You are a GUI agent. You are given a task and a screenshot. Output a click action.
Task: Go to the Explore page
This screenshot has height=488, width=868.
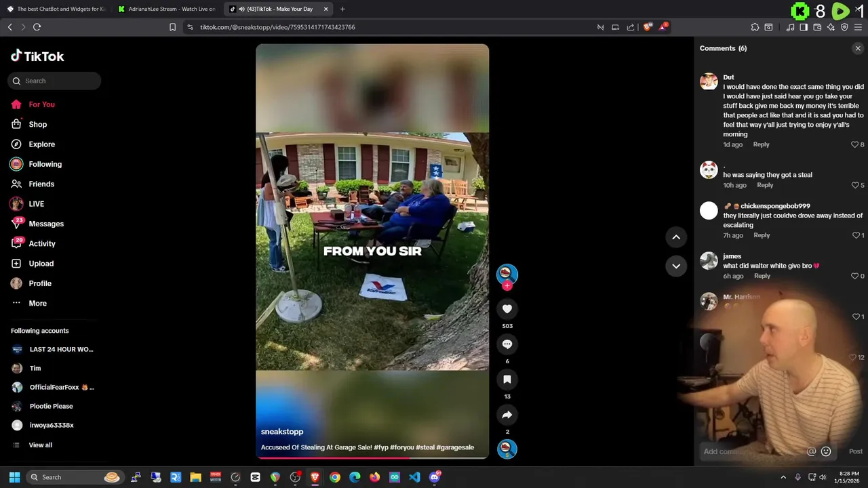coord(41,144)
